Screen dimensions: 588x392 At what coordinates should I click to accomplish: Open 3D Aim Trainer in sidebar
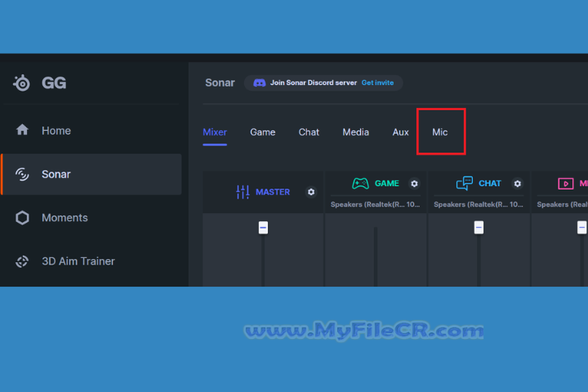(x=91, y=261)
